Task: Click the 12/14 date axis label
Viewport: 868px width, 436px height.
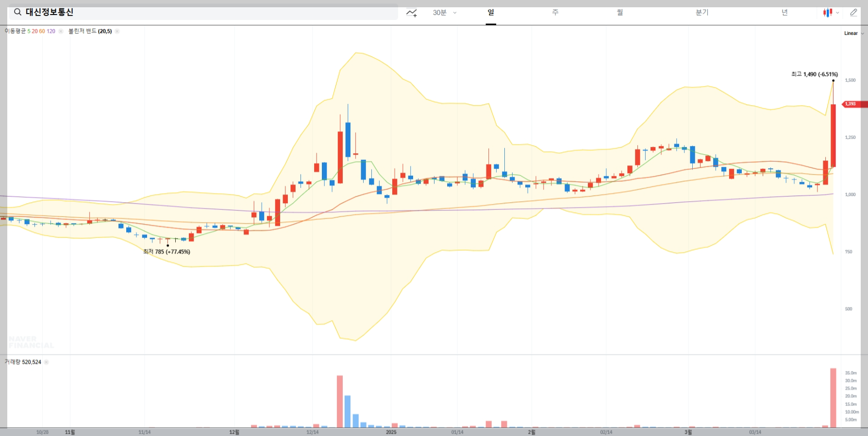Action: (312, 432)
